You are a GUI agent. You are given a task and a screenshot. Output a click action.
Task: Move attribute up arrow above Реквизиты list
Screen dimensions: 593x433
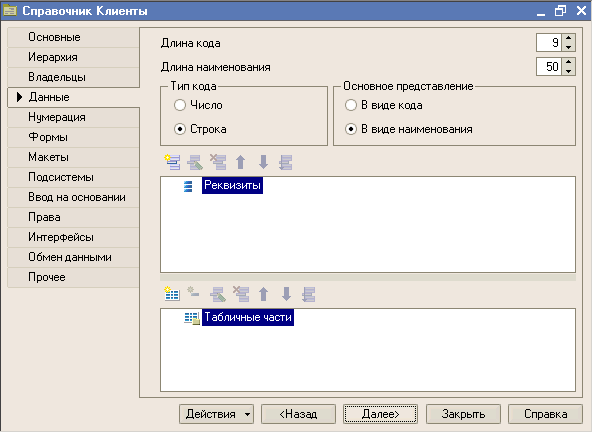pyautogui.click(x=241, y=162)
